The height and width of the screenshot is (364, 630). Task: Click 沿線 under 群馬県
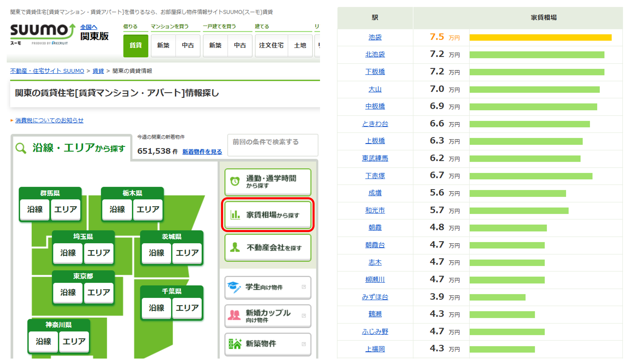coord(35,209)
